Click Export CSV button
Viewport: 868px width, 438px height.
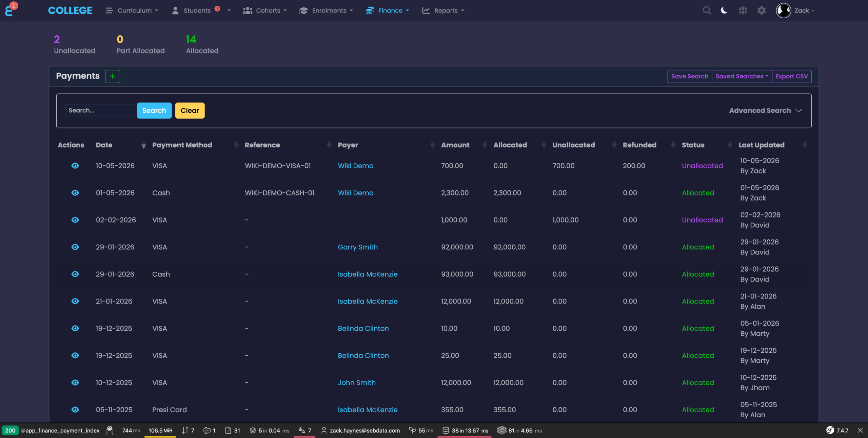coord(792,76)
